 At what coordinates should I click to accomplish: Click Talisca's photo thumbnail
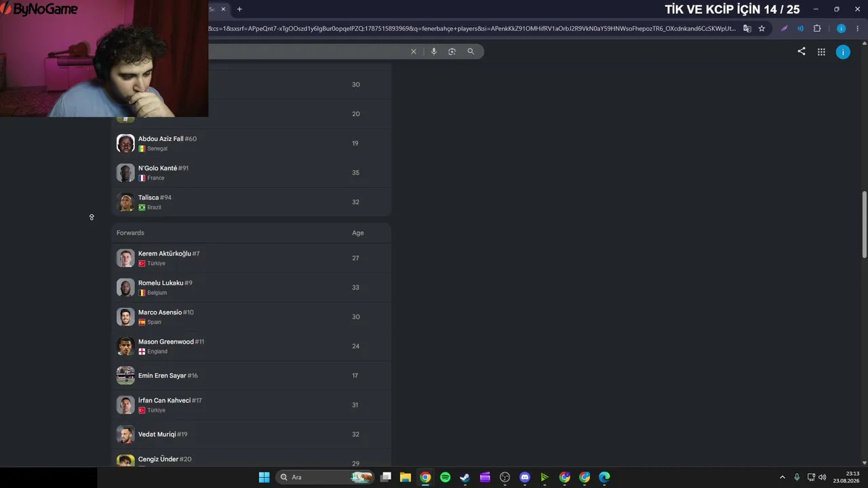tap(125, 202)
